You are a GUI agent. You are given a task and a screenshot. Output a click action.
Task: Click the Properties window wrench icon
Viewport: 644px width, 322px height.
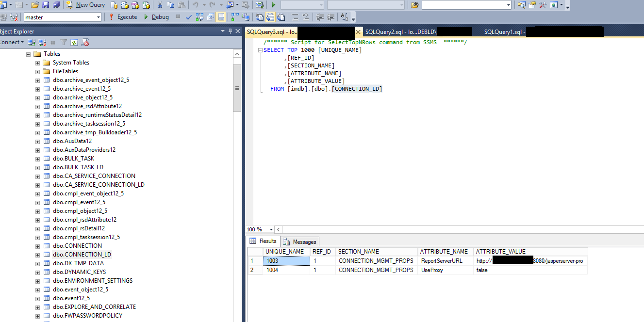click(x=542, y=5)
